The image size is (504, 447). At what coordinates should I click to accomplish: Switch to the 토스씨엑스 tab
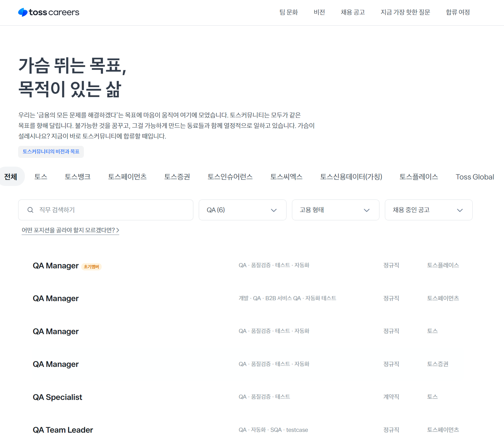[x=286, y=177]
